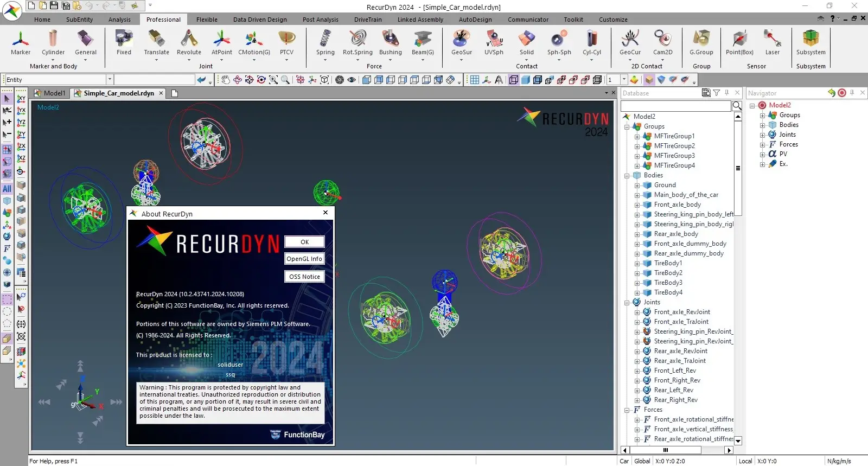Select the Cylinder body tool
This screenshot has height=466, width=868.
click(x=53, y=43)
